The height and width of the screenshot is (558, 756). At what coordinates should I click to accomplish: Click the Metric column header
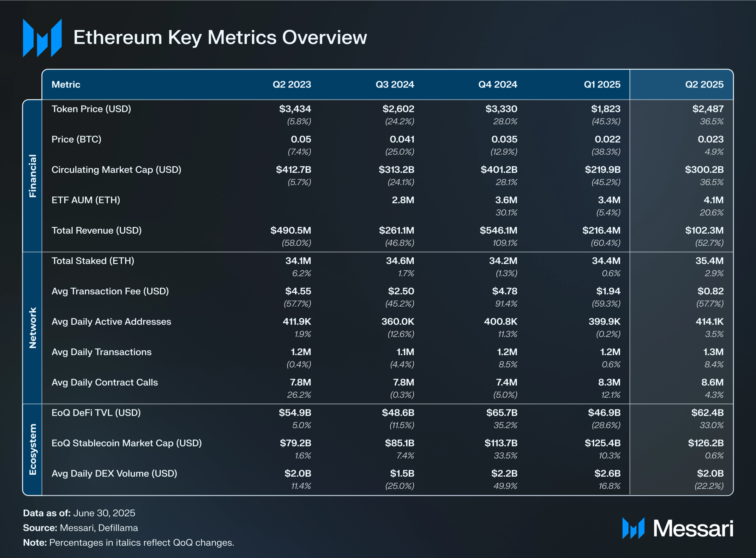pos(66,84)
